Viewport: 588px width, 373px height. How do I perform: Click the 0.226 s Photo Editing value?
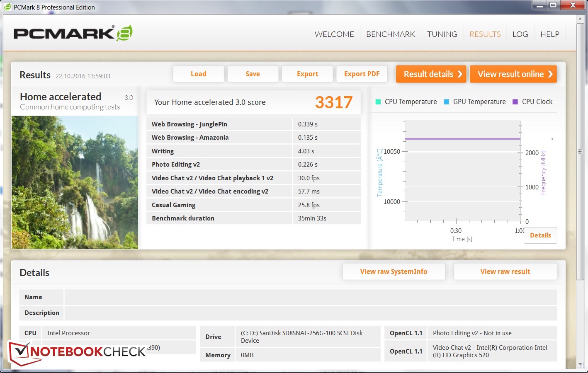pos(308,165)
